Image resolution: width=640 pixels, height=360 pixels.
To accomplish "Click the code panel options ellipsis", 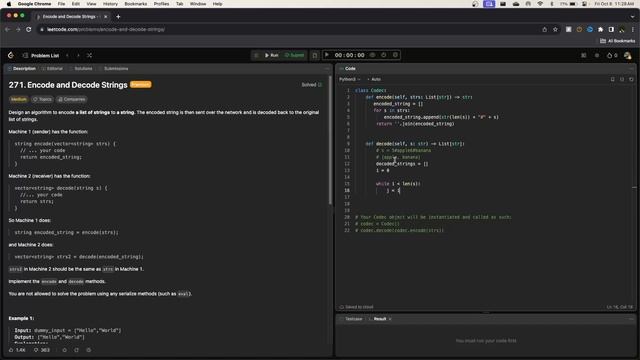I will 631,69.
